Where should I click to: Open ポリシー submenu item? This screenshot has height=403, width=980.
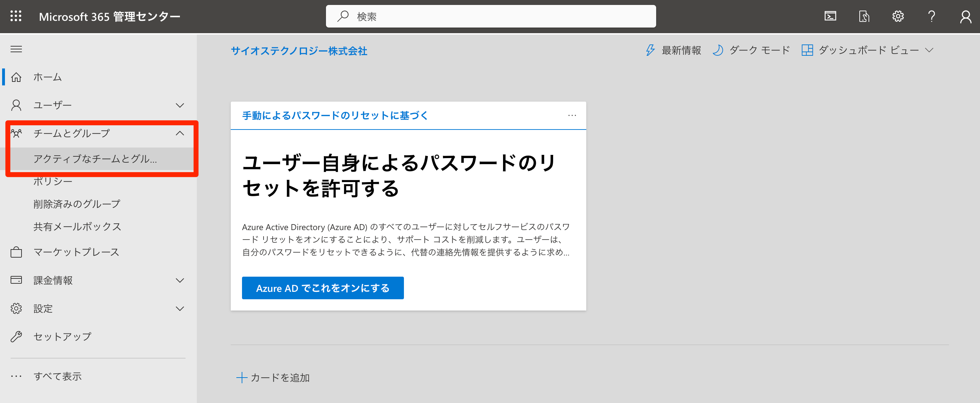coord(53,181)
